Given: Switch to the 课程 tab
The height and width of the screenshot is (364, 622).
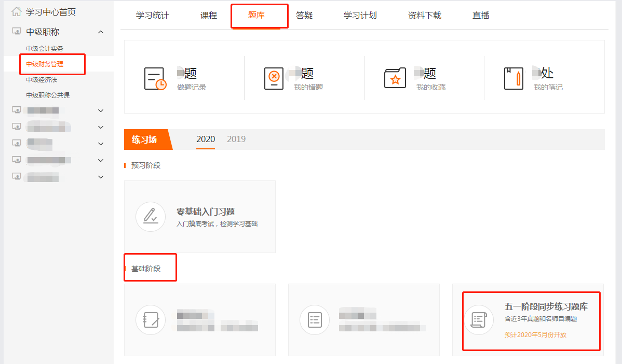Looking at the screenshot, I should tap(208, 16).
